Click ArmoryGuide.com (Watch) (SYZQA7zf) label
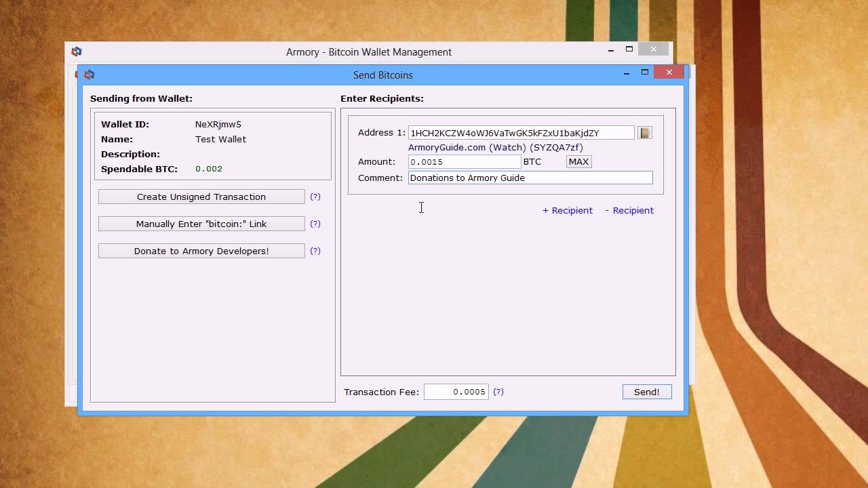 click(x=496, y=147)
